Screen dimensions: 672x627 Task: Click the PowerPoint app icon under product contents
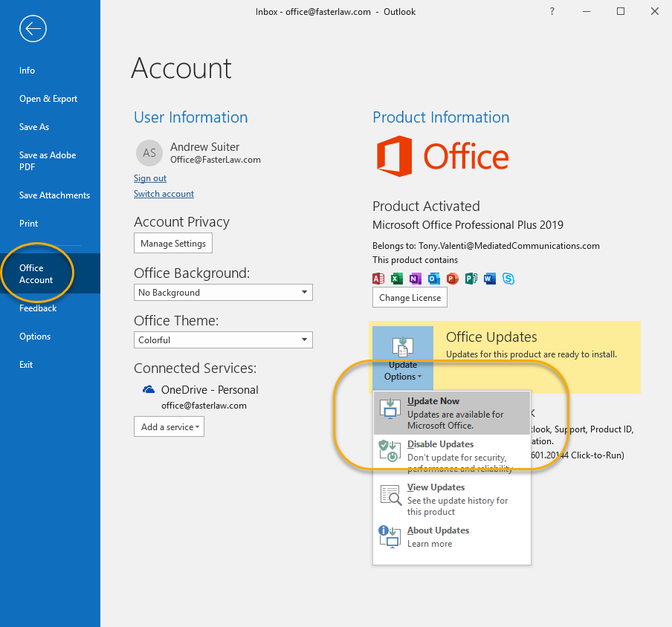click(452, 279)
